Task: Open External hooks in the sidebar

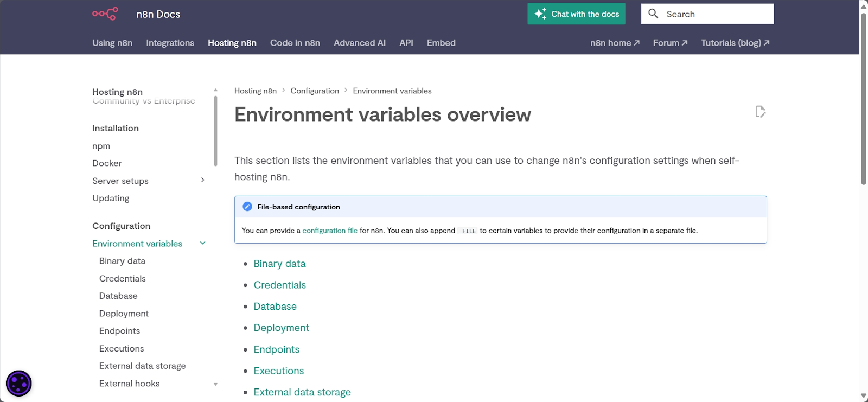Action: pos(129,384)
